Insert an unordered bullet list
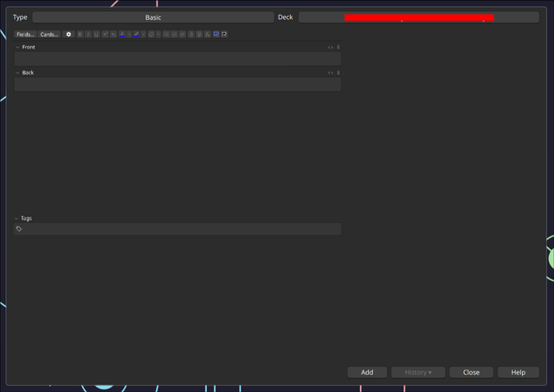 pyautogui.click(x=166, y=35)
